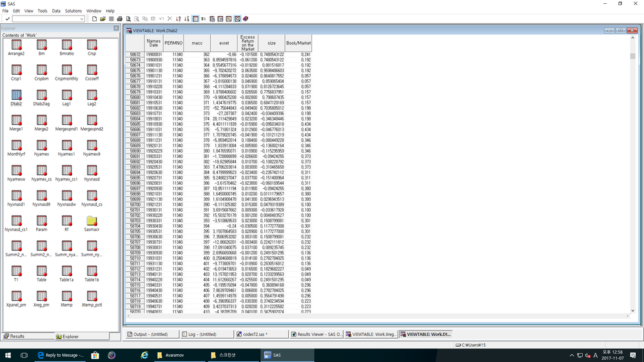This screenshot has height=362, width=644.
Task: Select the Dtab2lag dataset icon
Action: coord(41,95)
